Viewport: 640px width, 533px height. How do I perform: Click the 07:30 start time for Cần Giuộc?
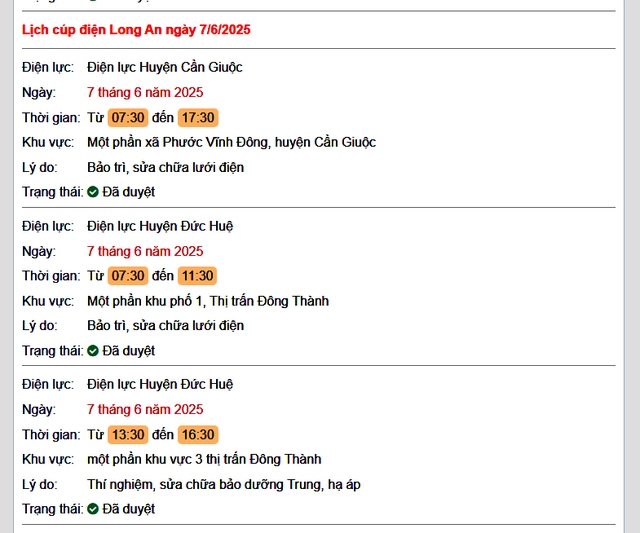[128, 118]
